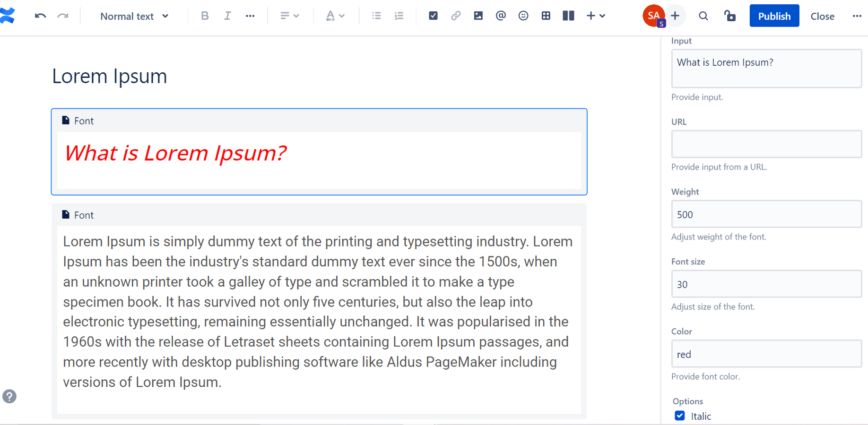The image size is (868, 425).
Task: Click the URL input field
Action: click(766, 144)
